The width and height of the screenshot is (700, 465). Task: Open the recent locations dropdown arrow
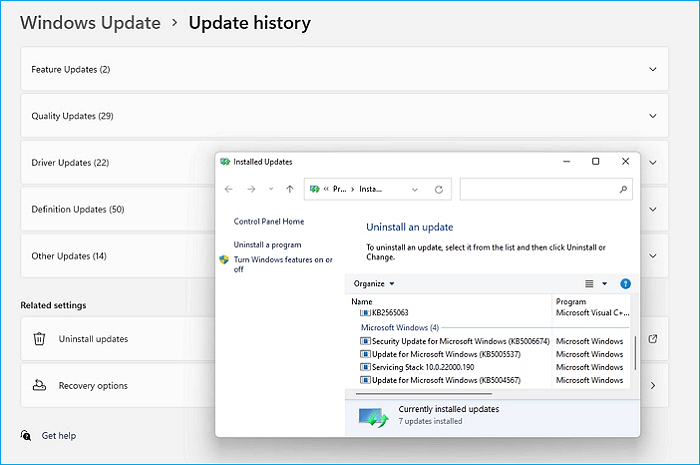[x=268, y=189]
